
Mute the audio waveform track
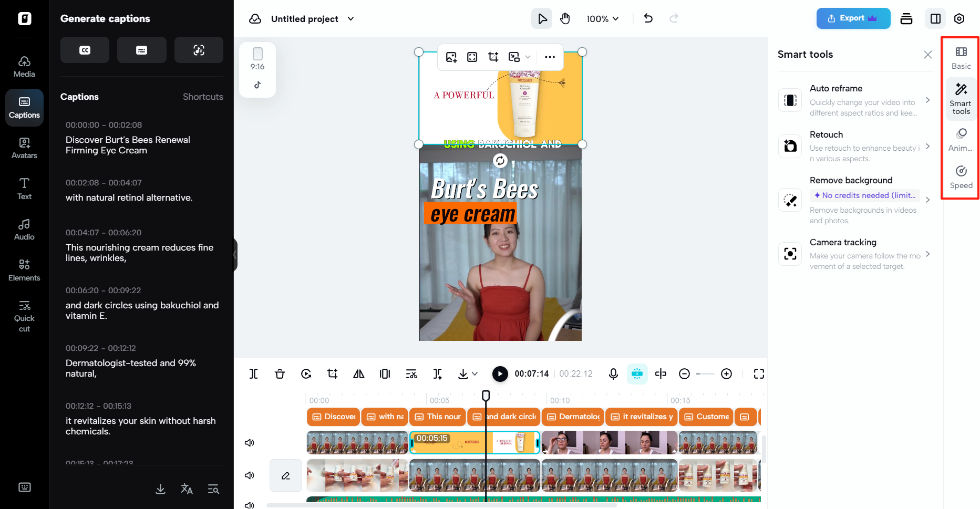click(250, 505)
